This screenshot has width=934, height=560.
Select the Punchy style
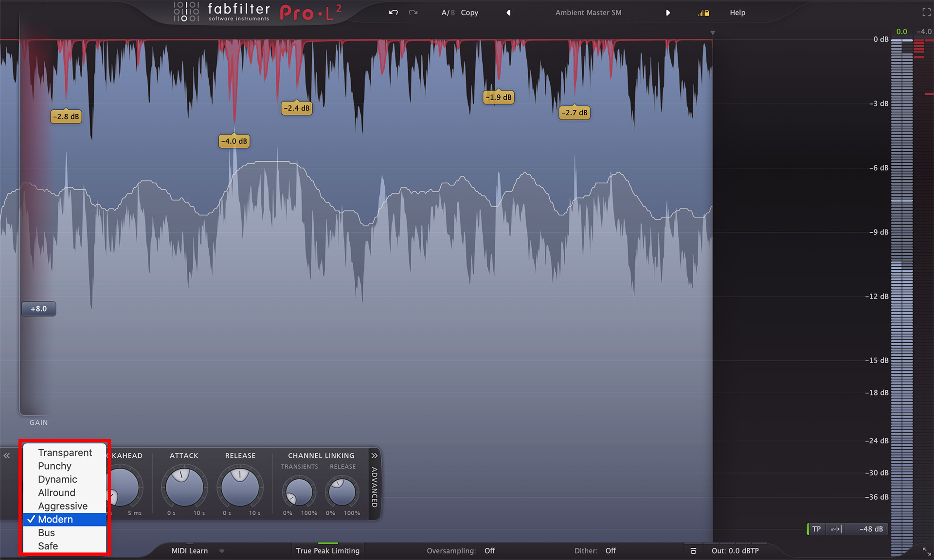click(65, 466)
